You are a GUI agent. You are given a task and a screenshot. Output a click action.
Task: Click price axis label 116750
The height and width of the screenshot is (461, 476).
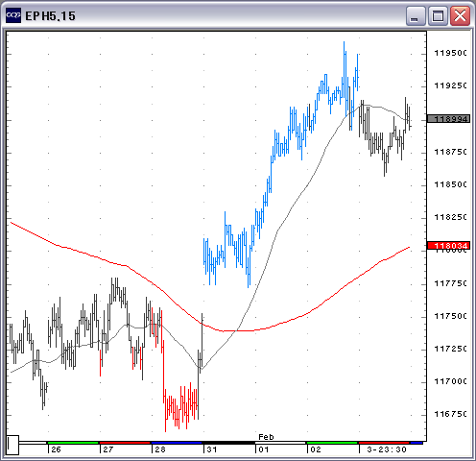click(x=450, y=414)
